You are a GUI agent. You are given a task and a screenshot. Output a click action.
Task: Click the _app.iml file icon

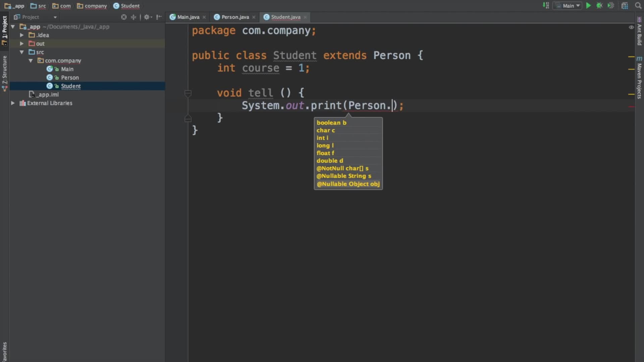click(32, 95)
